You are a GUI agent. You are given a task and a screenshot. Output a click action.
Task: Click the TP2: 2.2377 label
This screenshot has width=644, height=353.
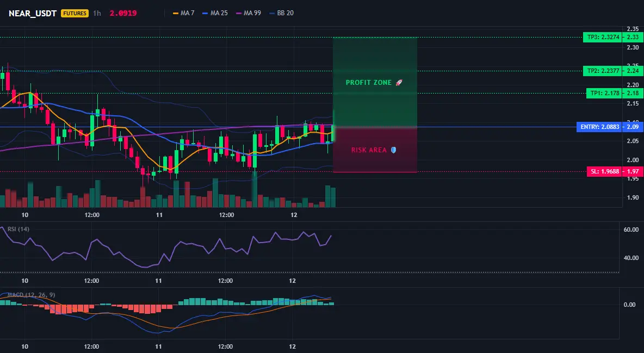[603, 71]
